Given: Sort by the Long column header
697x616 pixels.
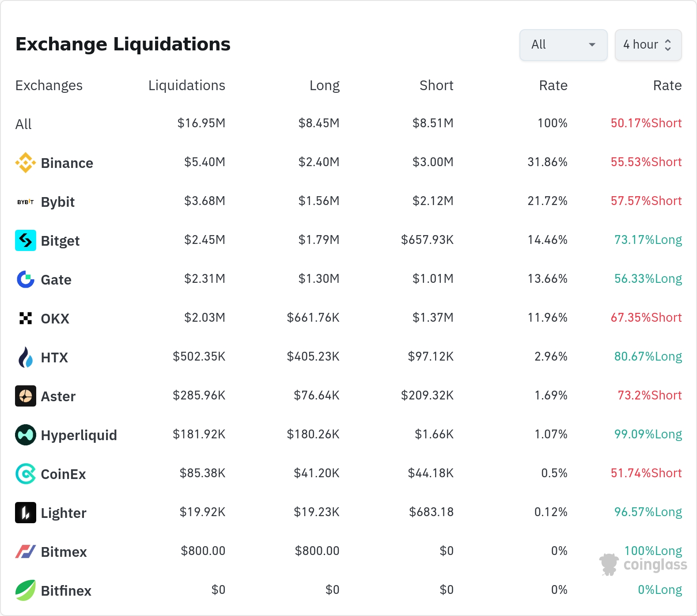Looking at the screenshot, I should (324, 85).
